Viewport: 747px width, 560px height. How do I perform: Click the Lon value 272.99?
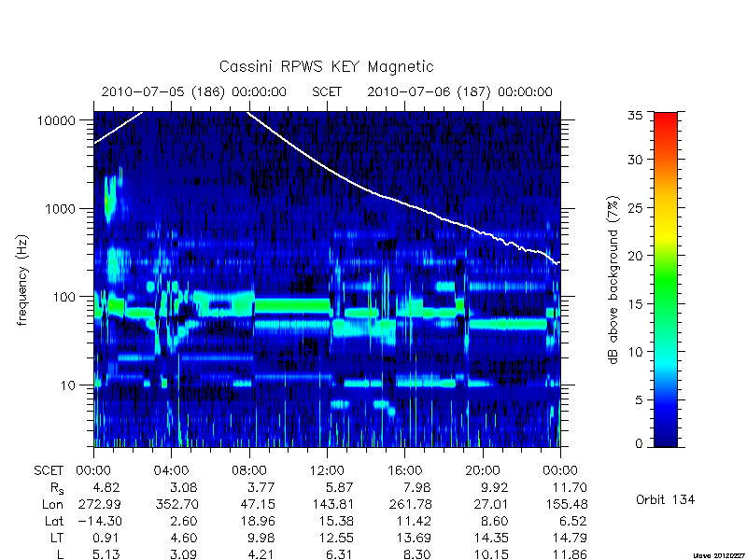pos(101,504)
